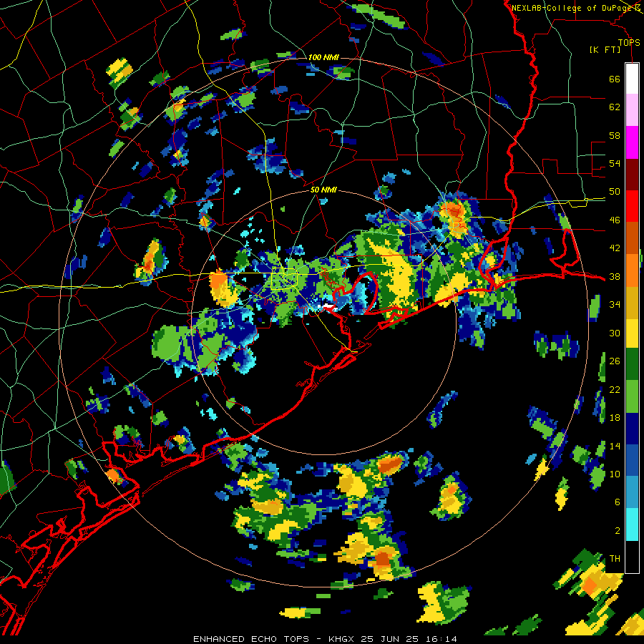Click the 2 legend value
This screenshot has width=644, height=644.
click(618, 531)
